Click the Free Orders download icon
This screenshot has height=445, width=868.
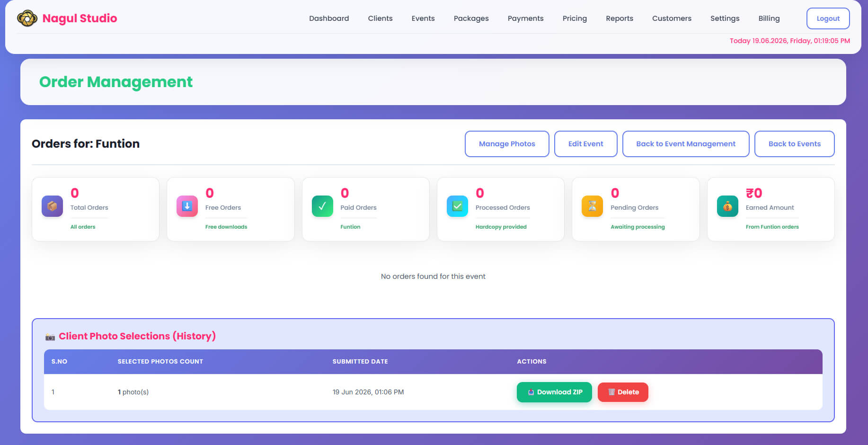[187, 206]
